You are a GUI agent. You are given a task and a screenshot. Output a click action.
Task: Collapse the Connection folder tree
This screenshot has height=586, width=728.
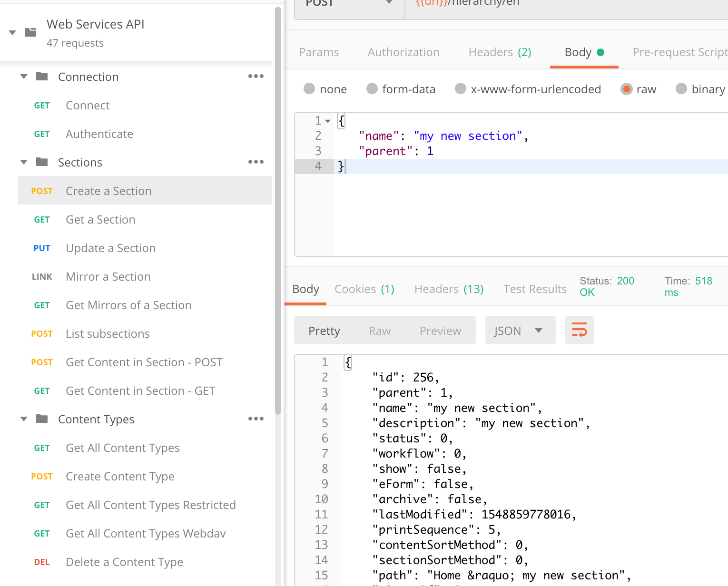coord(24,77)
